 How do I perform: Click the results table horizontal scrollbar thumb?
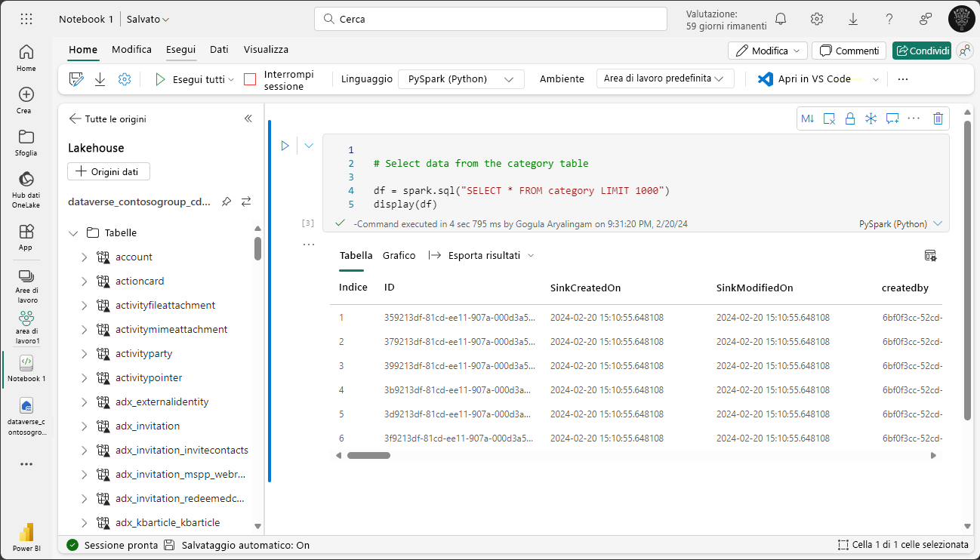(368, 455)
